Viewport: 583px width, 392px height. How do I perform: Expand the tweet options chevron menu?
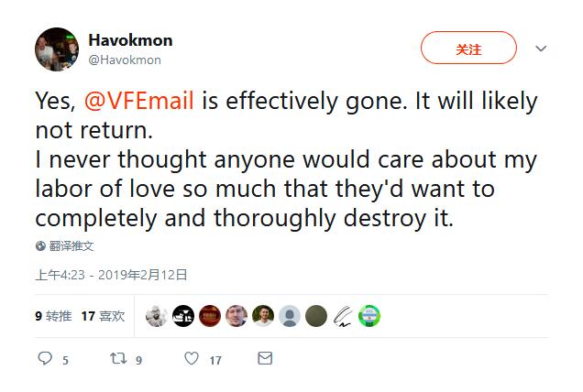pos(541,49)
